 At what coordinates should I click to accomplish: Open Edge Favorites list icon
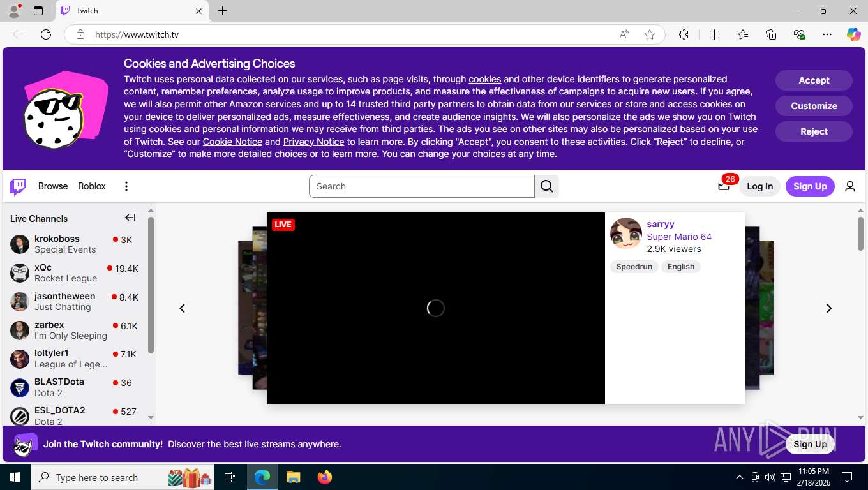pyautogui.click(x=743, y=34)
